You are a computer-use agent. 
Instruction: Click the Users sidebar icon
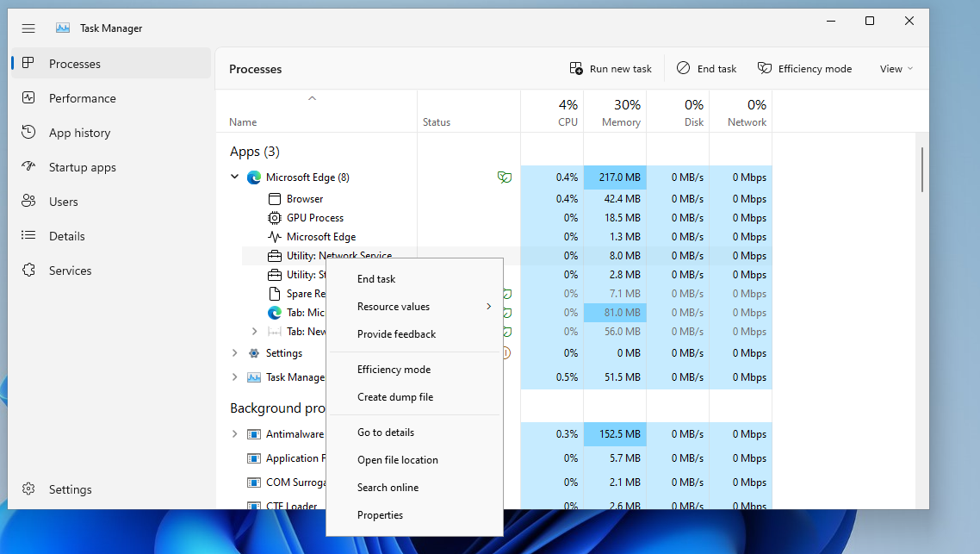coord(28,201)
